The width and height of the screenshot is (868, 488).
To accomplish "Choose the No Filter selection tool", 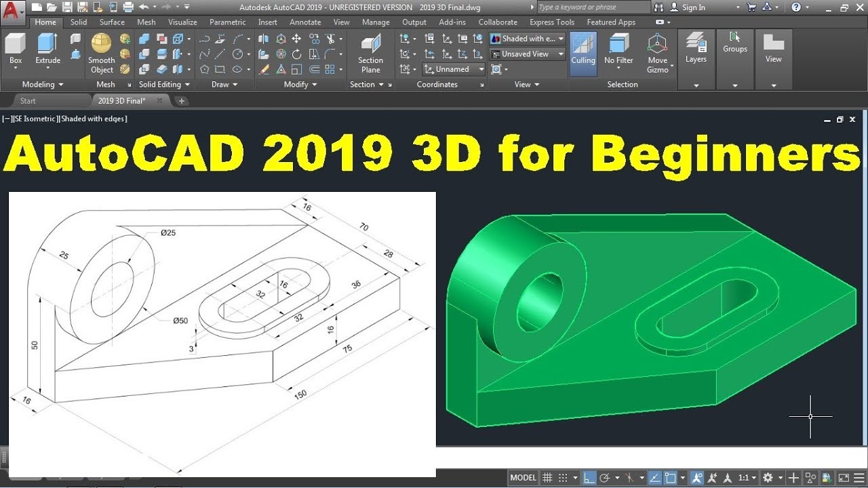I will coord(618,49).
